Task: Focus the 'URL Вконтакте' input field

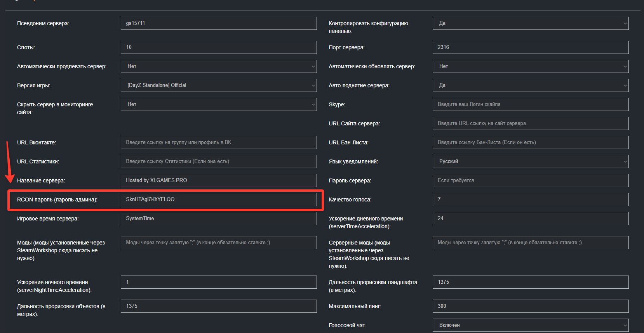Action: [219, 142]
